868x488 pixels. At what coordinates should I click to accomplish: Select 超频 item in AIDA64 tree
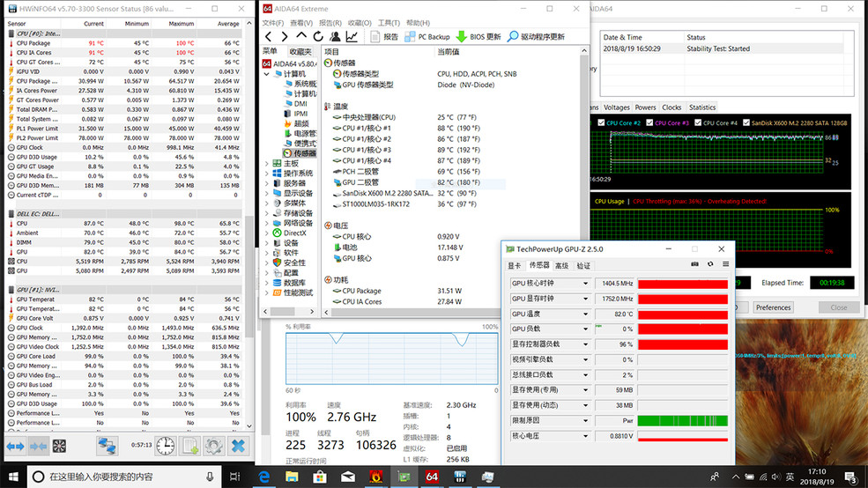pyautogui.click(x=297, y=123)
